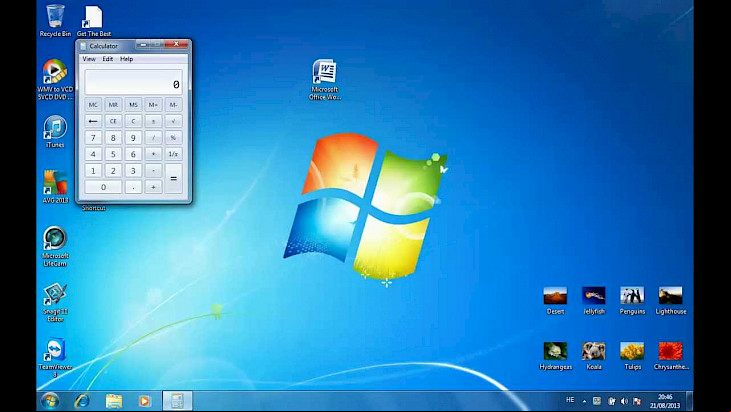The width and height of the screenshot is (731, 412).
Task: Select the WMV to VCD SVCD DVD icon
Action: [55, 79]
